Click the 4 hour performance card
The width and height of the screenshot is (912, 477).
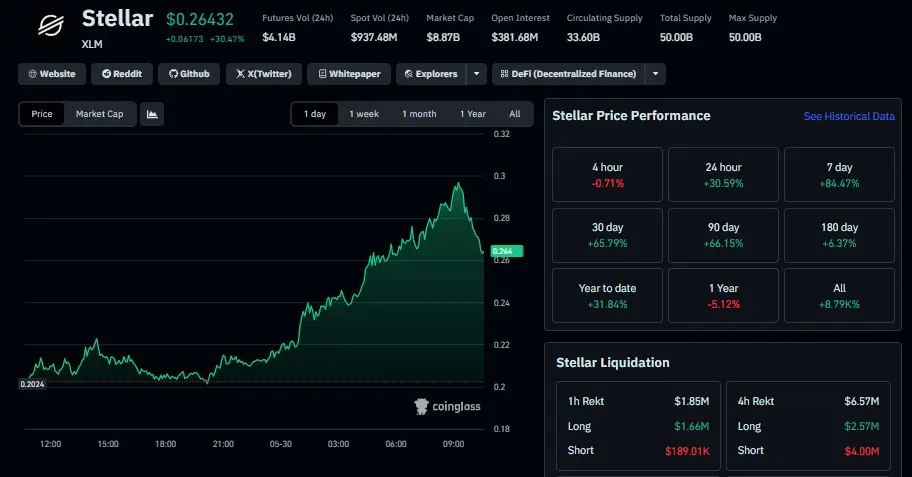pos(607,175)
